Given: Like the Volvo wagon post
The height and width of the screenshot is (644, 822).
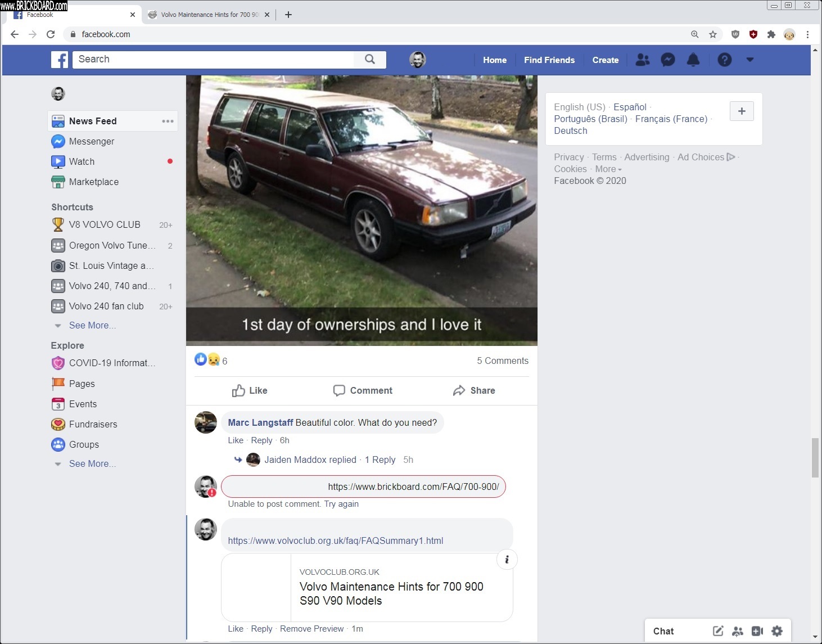Looking at the screenshot, I should pyautogui.click(x=250, y=390).
